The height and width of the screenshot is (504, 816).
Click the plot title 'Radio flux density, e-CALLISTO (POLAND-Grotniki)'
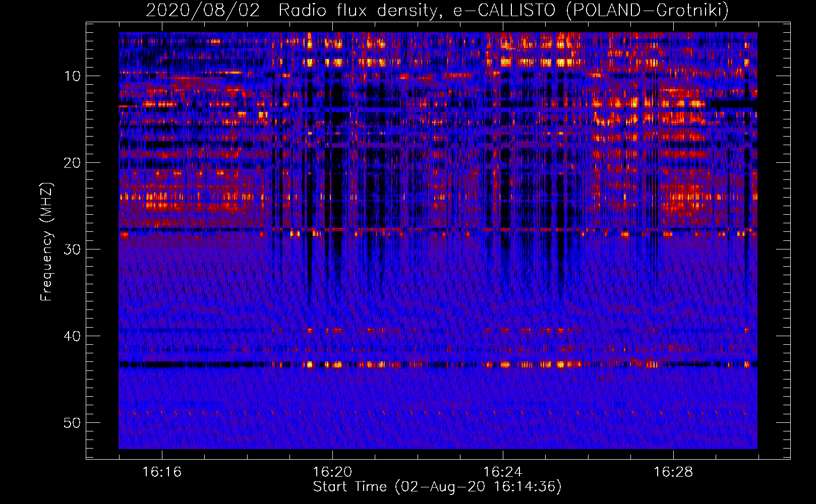pos(503,10)
